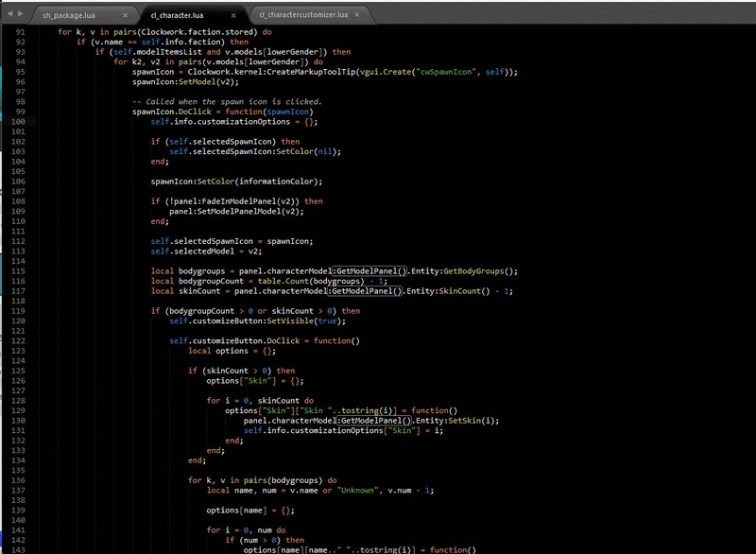Viewport: 756px width, 554px height.
Task: Click SkinCount() on line 117
Action: tap(464, 291)
